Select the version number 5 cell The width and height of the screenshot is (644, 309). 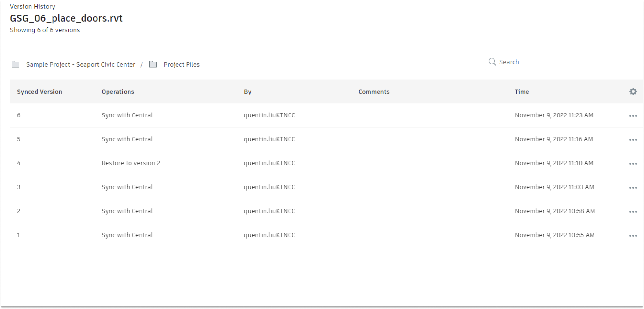coord(19,139)
